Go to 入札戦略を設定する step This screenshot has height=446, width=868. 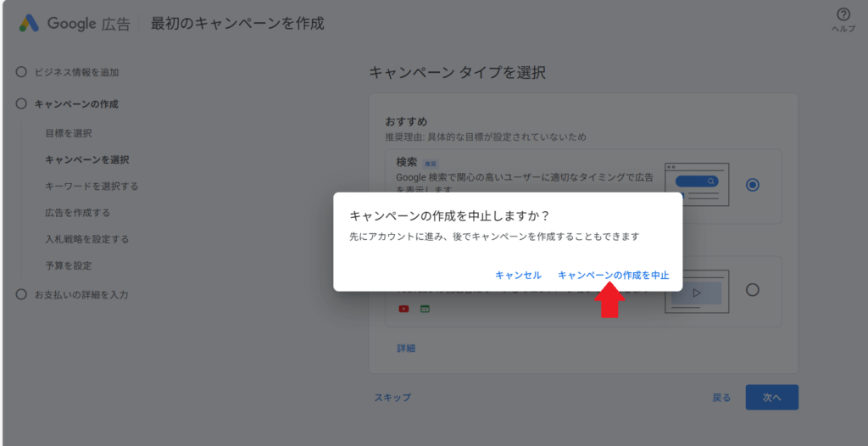coord(87,239)
